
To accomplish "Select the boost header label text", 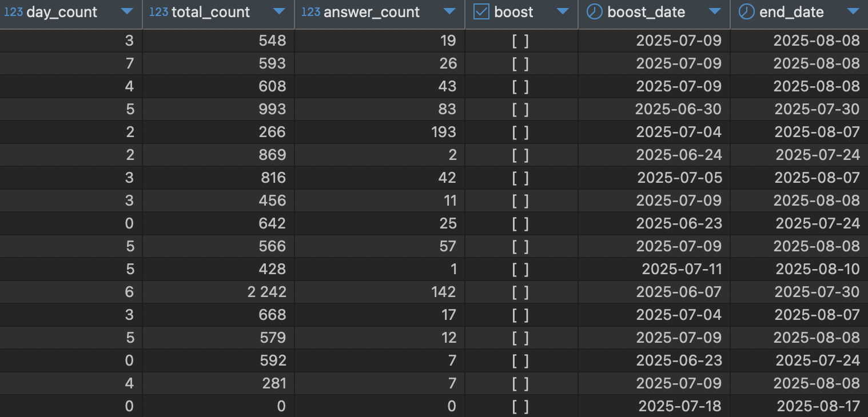I will coord(513,12).
